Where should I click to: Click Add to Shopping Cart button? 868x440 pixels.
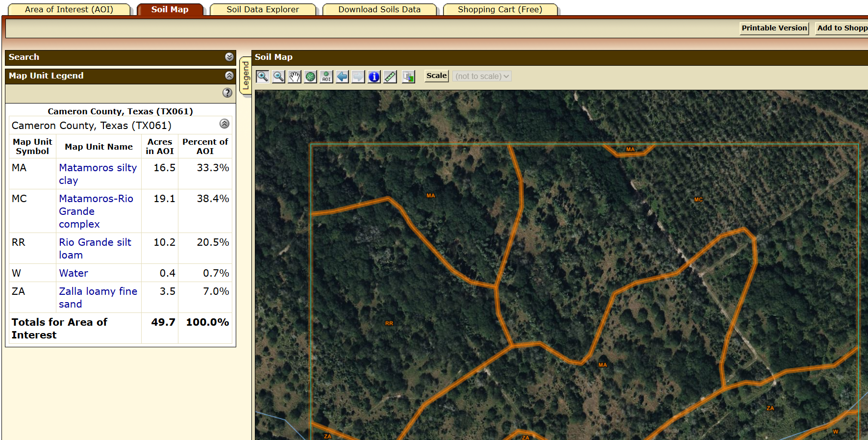[842, 28]
